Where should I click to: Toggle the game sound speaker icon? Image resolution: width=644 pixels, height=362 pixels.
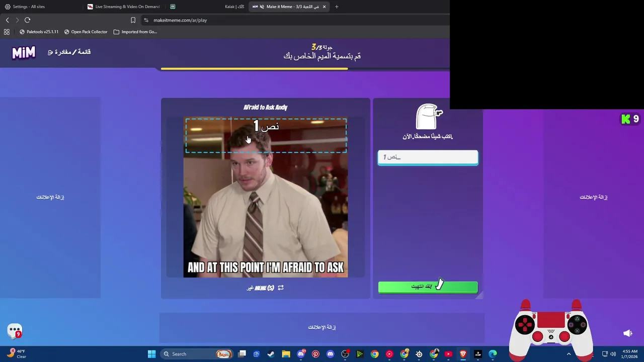coord(627,333)
